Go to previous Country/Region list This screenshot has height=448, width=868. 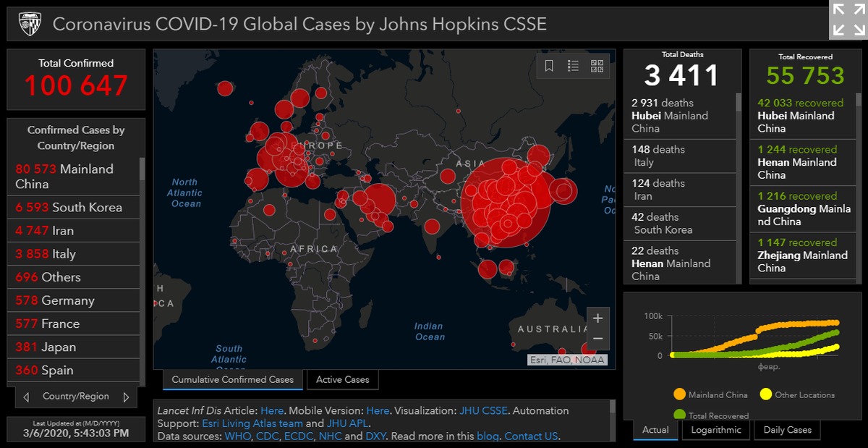tap(27, 397)
